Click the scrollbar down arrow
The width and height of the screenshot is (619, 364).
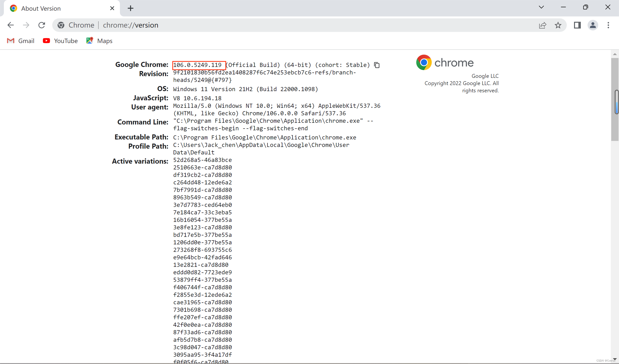point(614,359)
